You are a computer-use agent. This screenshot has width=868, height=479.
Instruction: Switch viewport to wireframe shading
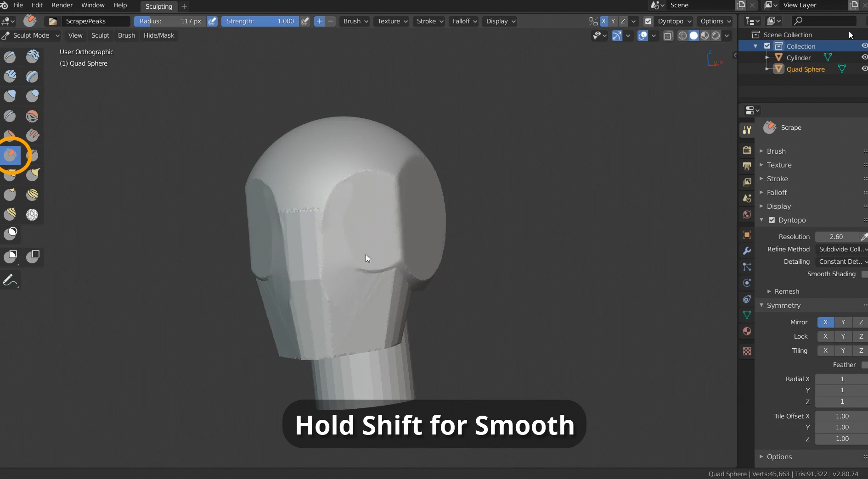click(x=682, y=35)
